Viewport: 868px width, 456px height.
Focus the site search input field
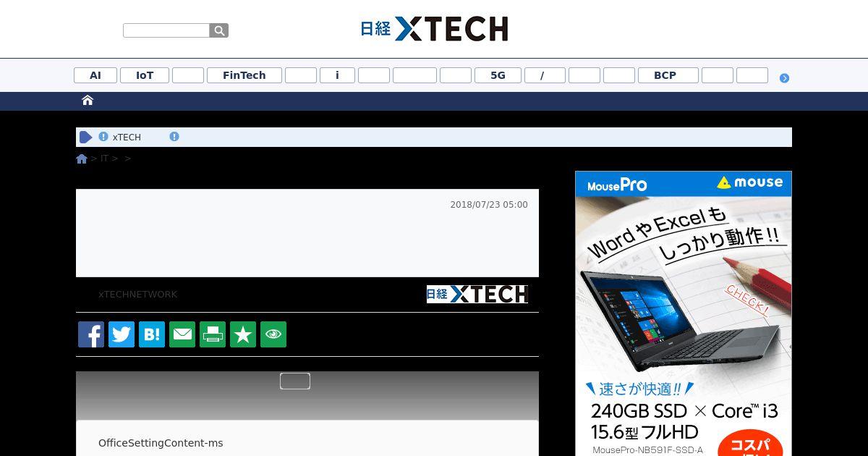coord(166,30)
